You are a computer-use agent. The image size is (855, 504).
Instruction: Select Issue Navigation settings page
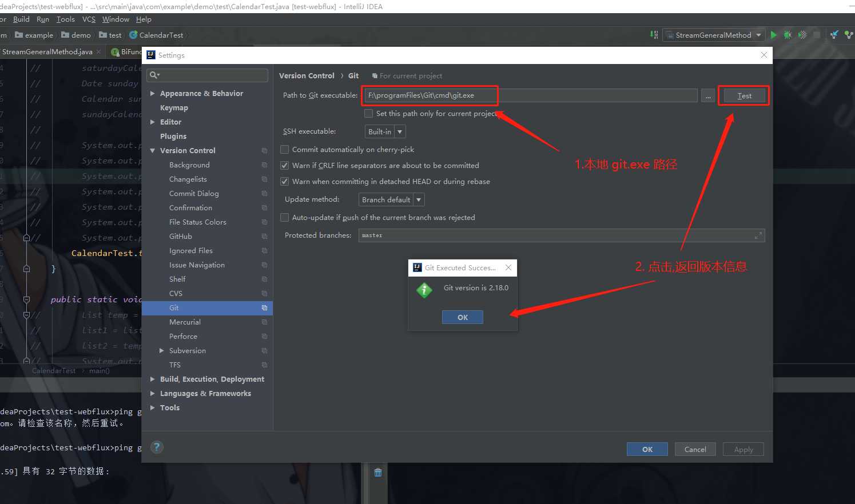[197, 265]
